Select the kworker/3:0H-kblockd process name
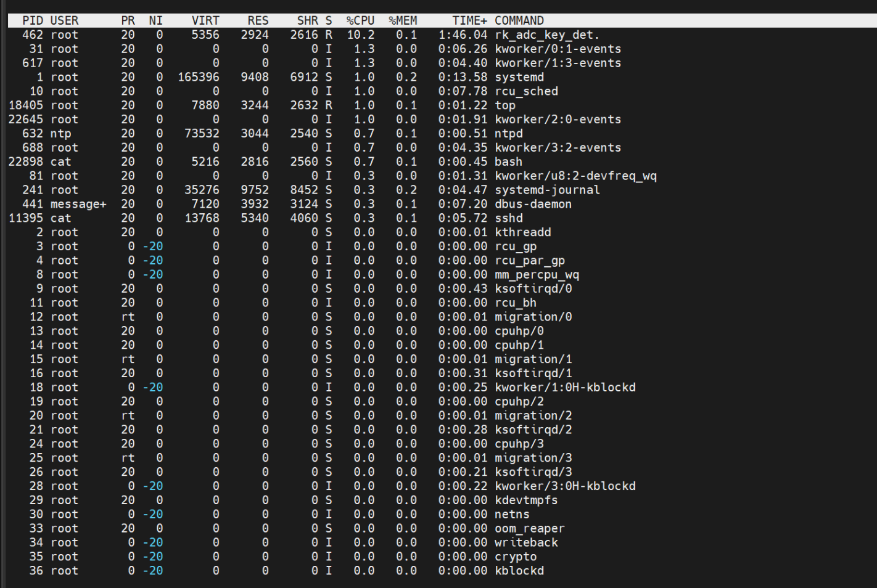Viewport: 877px width, 588px height. click(x=565, y=486)
